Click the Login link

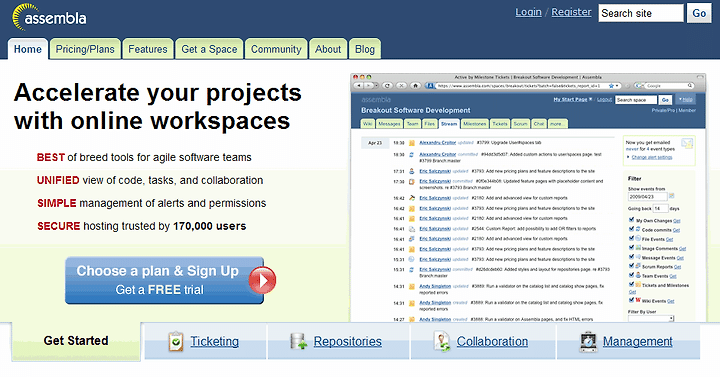(529, 12)
